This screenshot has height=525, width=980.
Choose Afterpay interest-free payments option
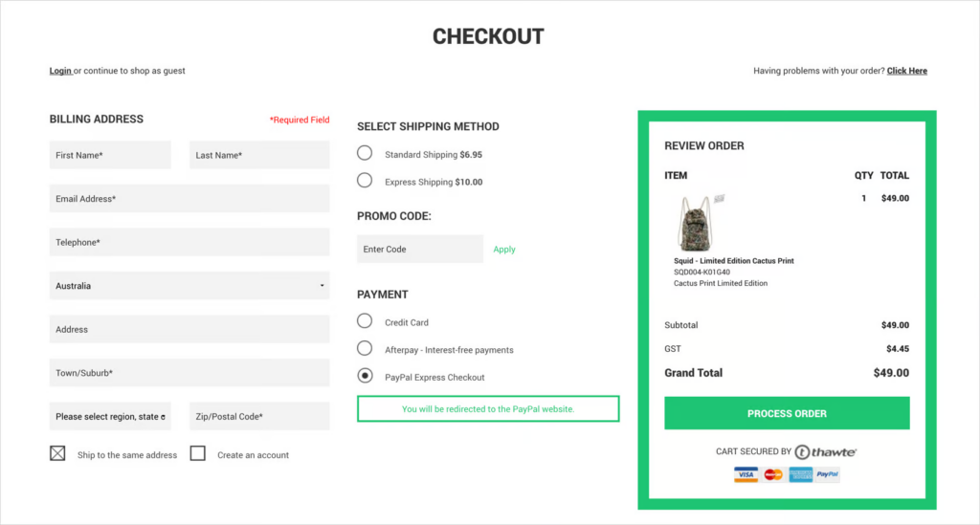coord(365,349)
